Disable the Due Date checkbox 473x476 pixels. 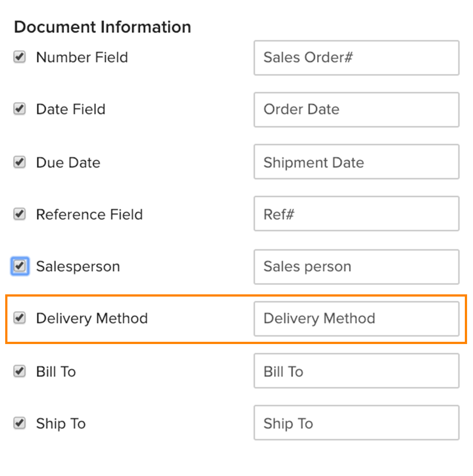[19, 162]
